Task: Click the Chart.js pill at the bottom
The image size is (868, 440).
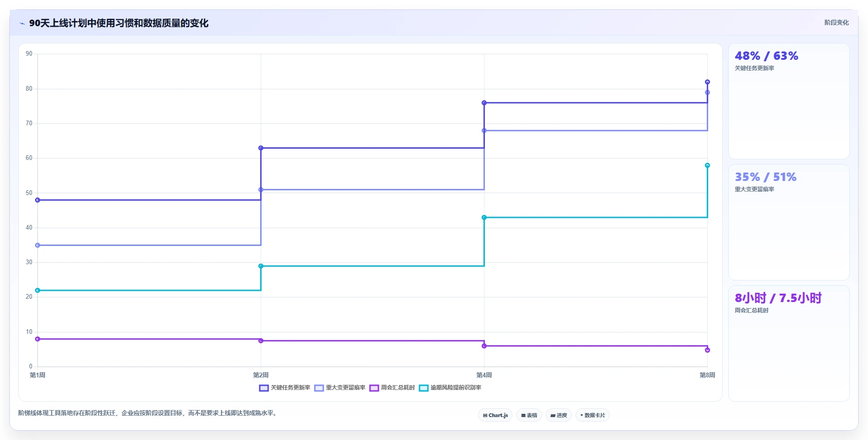Action: pos(495,415)
